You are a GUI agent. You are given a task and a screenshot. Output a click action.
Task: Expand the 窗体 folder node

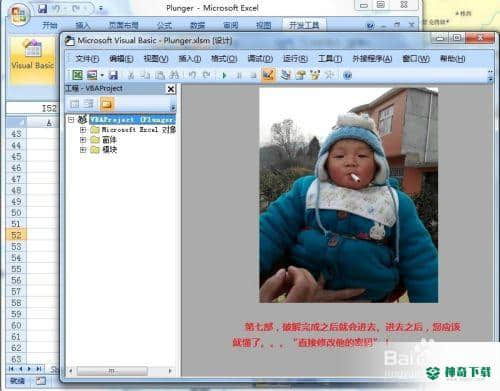pos(83,140)
